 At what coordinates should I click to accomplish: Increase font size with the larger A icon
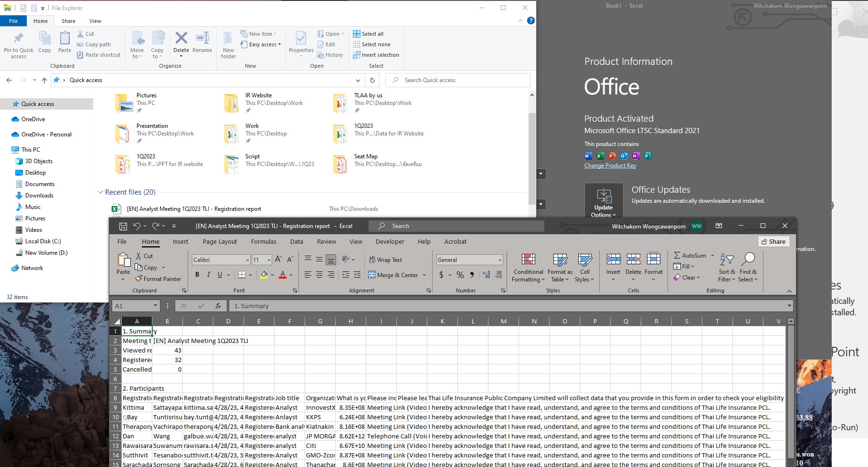click(x=279, y=259)
